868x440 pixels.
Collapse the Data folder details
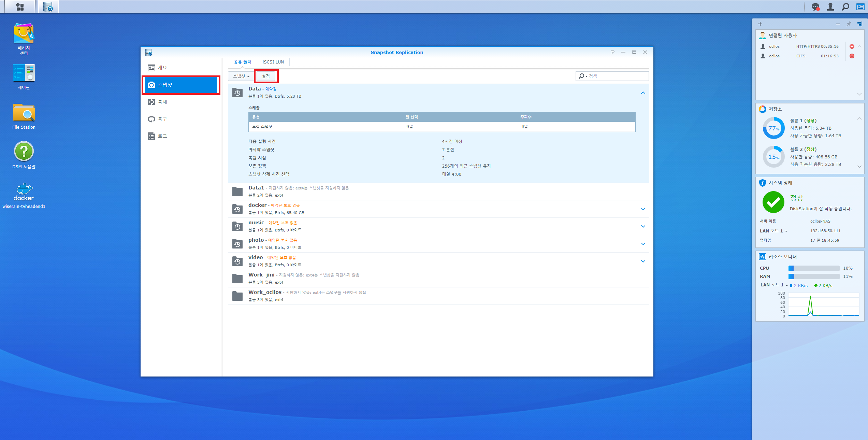click(643, 93)
